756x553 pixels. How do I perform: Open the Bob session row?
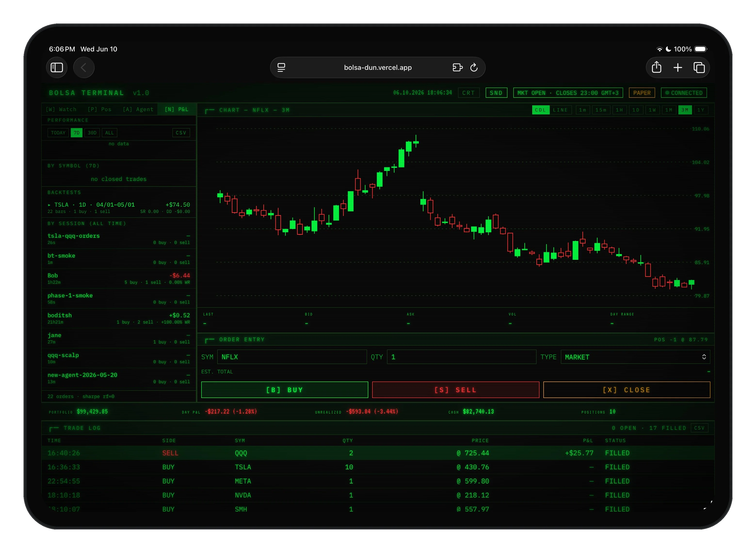[x=119, y=278]
